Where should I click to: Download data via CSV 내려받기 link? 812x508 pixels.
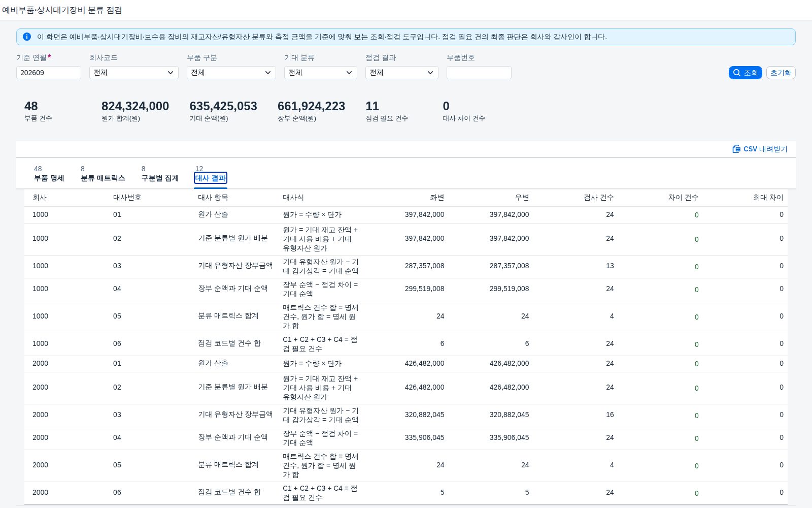(760, 149)
